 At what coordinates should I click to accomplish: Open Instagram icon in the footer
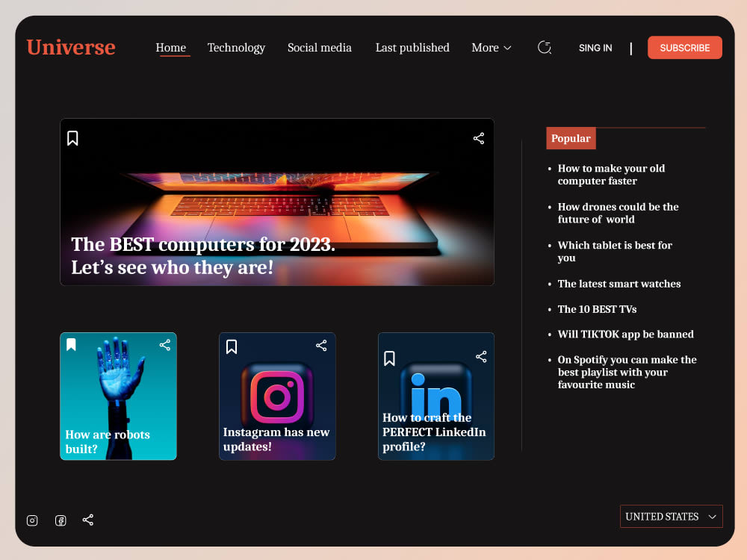pos(32,520)
